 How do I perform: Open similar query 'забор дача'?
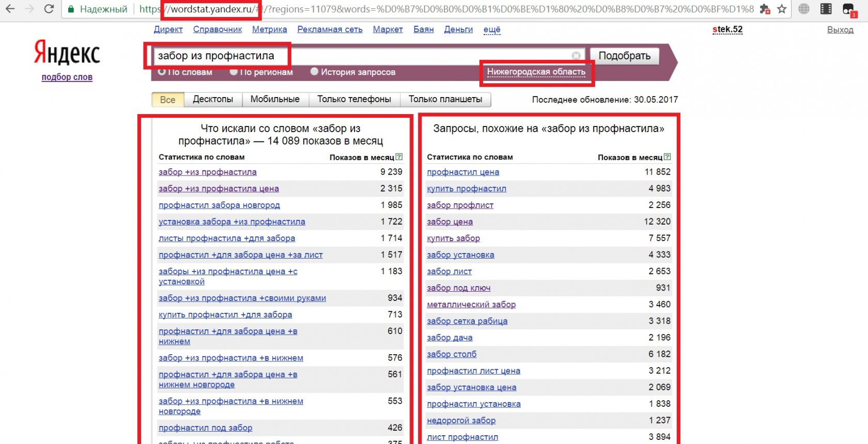click(450, 338)
